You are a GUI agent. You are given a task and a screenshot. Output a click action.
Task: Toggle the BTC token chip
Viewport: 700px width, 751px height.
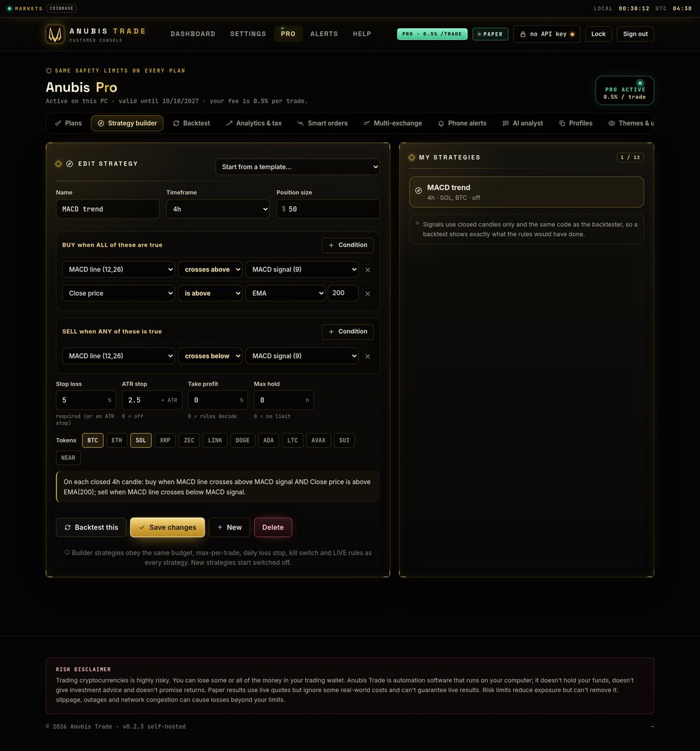93,441
